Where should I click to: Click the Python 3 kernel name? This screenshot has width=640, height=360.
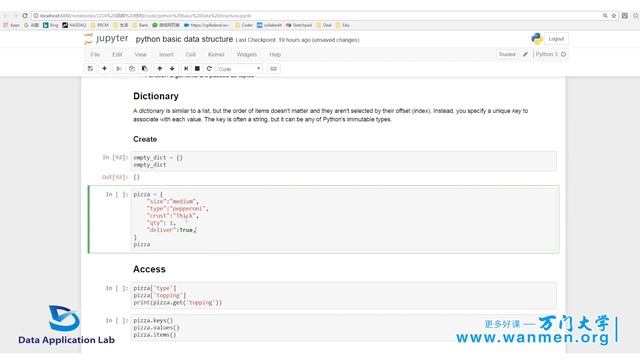[546, 54]
